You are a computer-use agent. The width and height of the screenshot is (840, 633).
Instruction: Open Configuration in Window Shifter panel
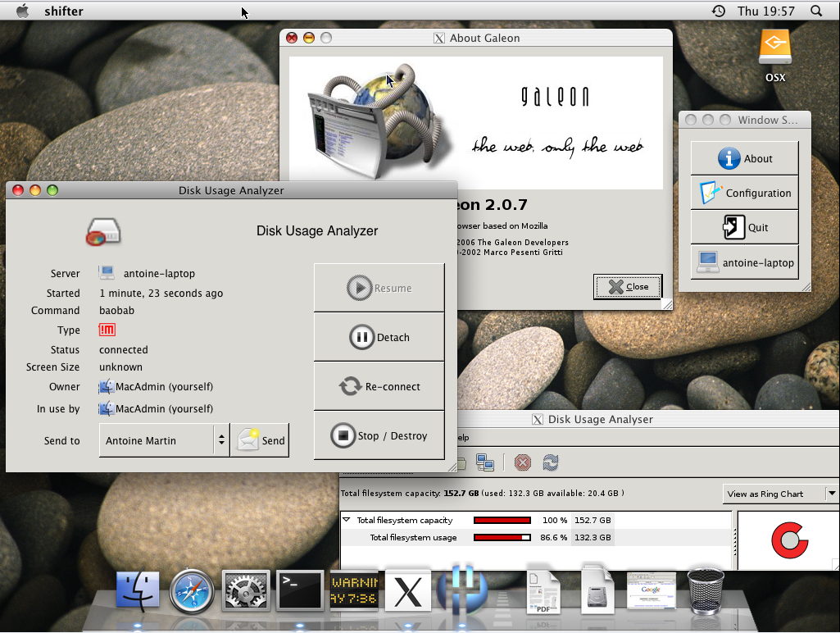(745, 193)
